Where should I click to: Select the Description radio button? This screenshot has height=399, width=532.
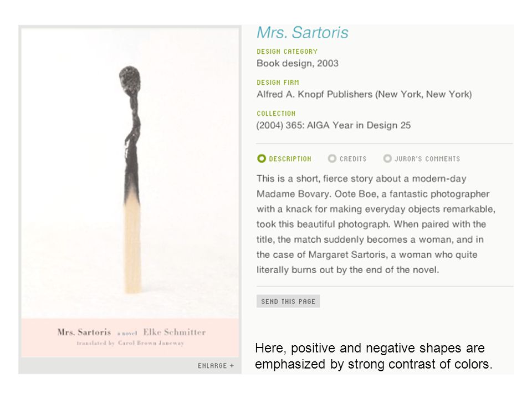(x=261, y=158)
